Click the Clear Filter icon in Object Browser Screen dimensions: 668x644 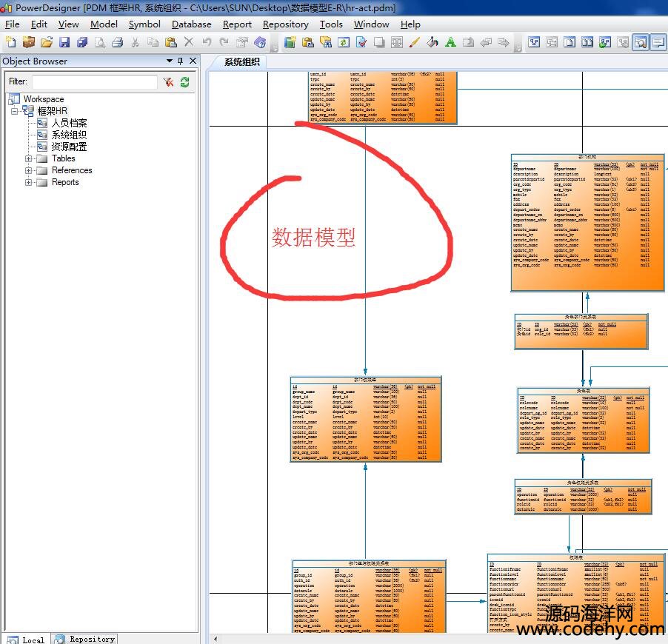click(169, 81)
